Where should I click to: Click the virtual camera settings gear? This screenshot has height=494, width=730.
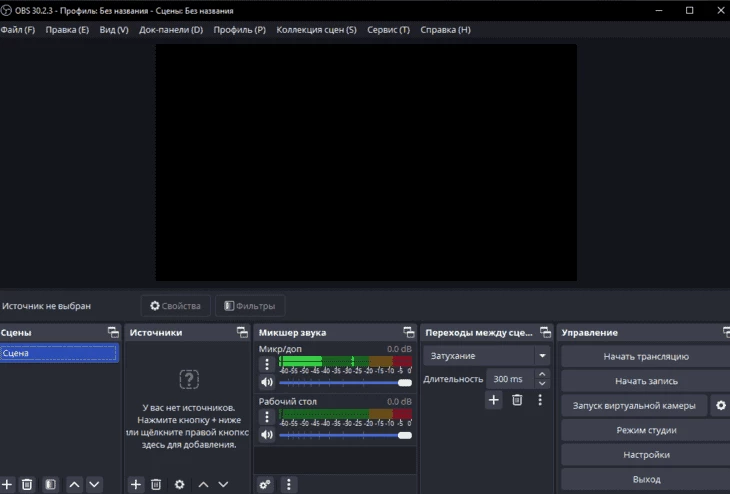720,406
